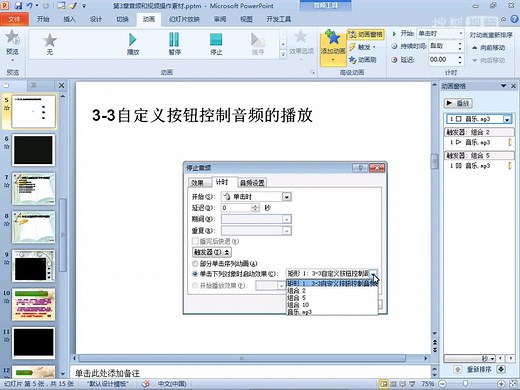Select slide 6 thumbnail
The height and width of the screenshot is (390, 520).
tap(33, 150)
